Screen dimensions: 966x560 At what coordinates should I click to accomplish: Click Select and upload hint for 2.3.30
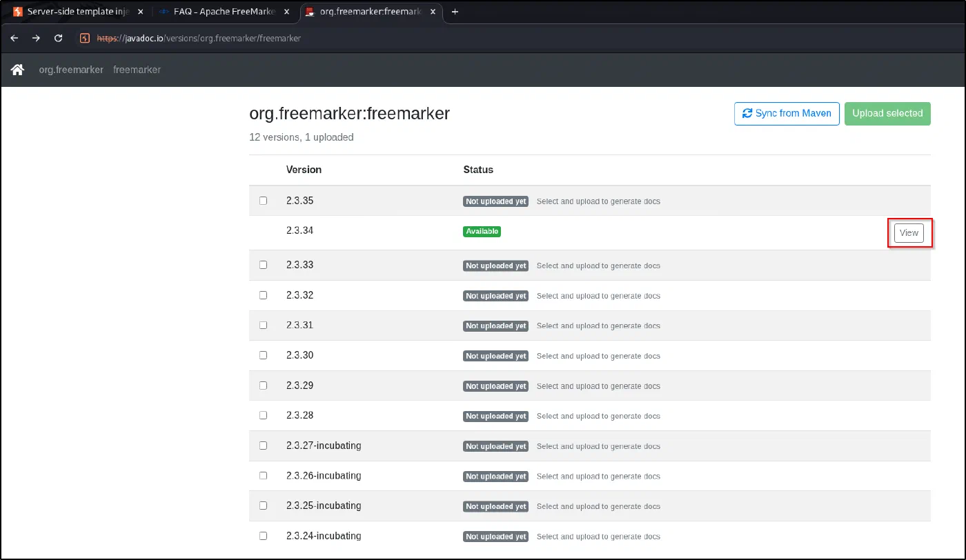pos(598,356)
